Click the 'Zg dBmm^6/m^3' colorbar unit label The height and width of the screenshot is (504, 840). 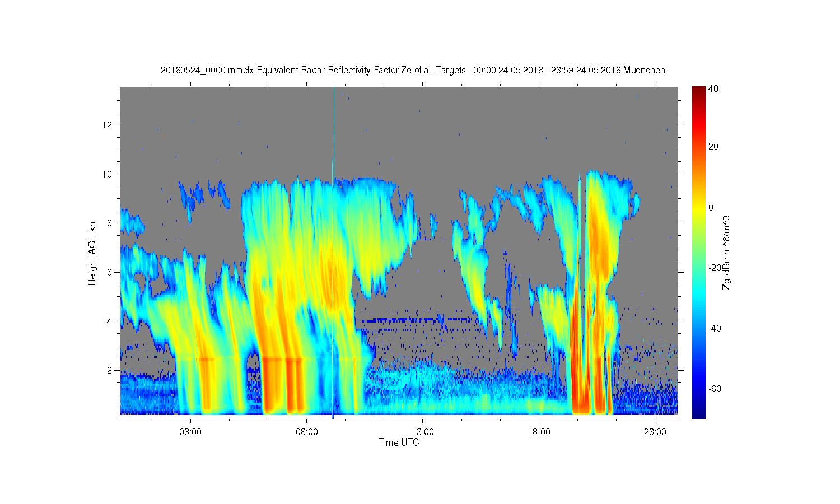726,253
